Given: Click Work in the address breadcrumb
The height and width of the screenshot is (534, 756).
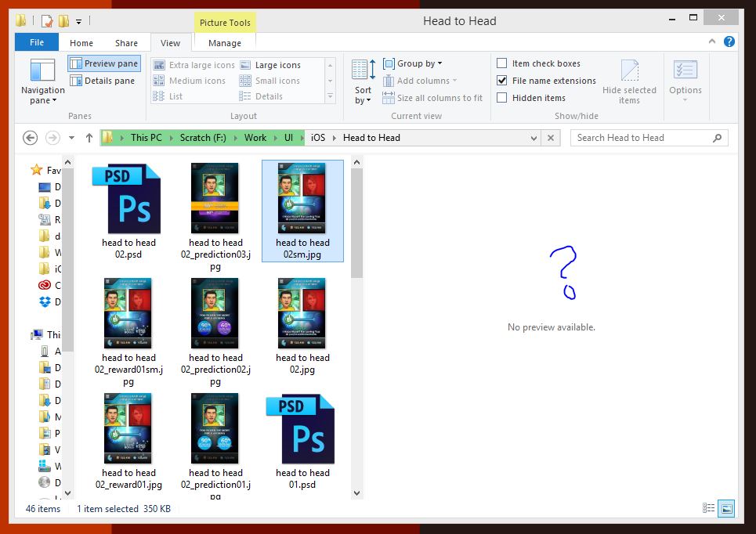Looking at the screenshot, I should click(255, 138).
